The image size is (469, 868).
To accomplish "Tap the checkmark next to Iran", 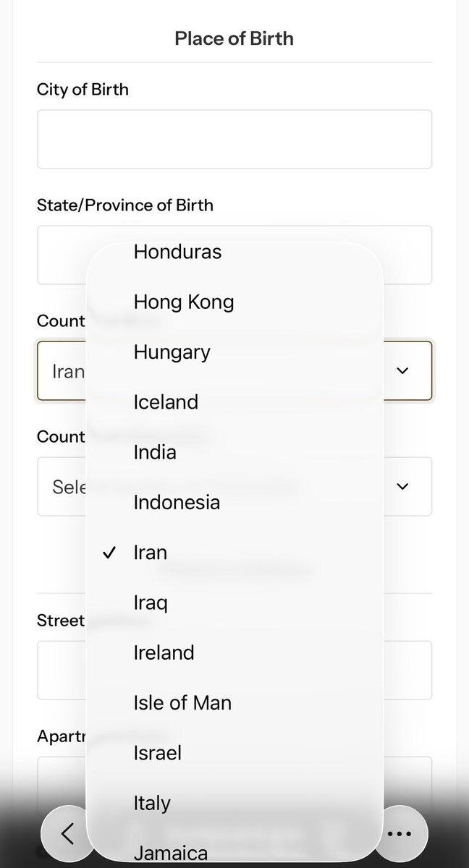I will pyautogui.click(x=109, y=552).
